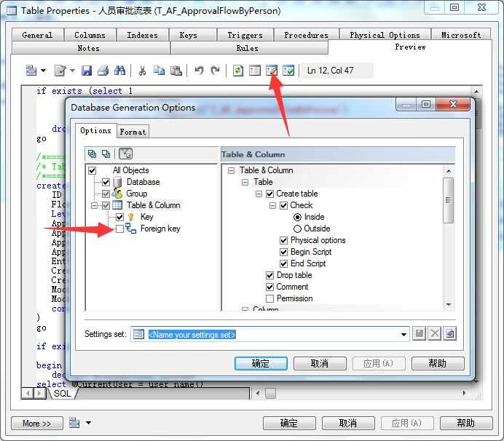
Task: Collapse the Check node
Action: 272,205
